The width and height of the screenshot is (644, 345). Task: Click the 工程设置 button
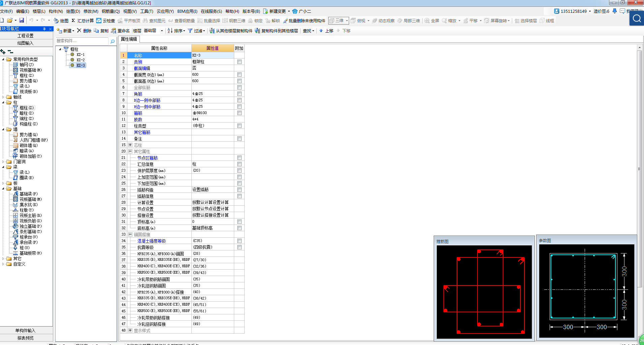(26, 36)
